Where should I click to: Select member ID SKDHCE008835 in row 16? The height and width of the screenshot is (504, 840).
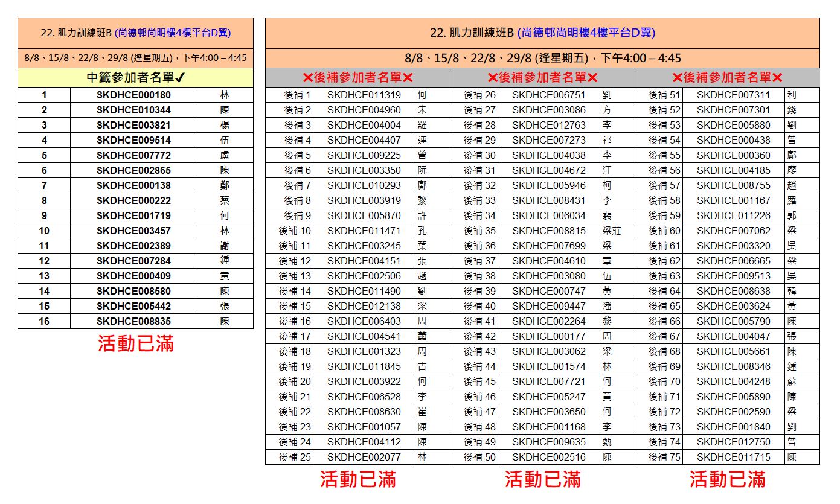tap(133, 321)
